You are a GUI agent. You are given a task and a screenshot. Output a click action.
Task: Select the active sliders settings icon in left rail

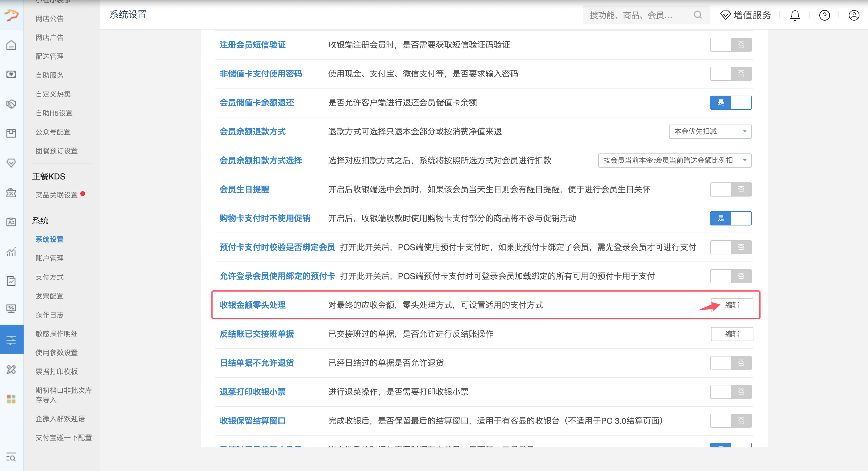12,340
